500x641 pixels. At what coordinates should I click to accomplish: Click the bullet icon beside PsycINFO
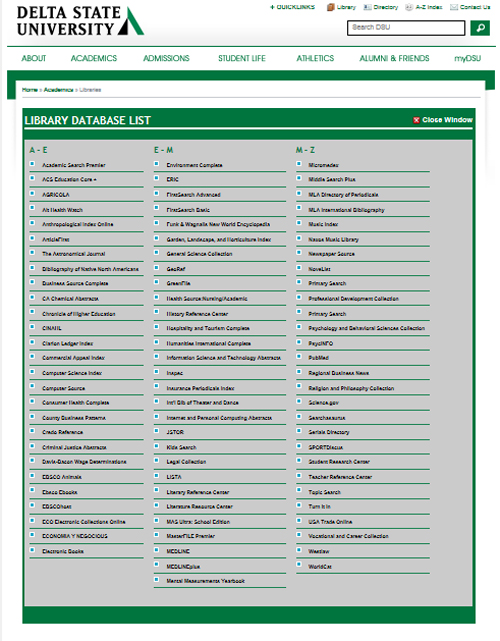point(299,342)
